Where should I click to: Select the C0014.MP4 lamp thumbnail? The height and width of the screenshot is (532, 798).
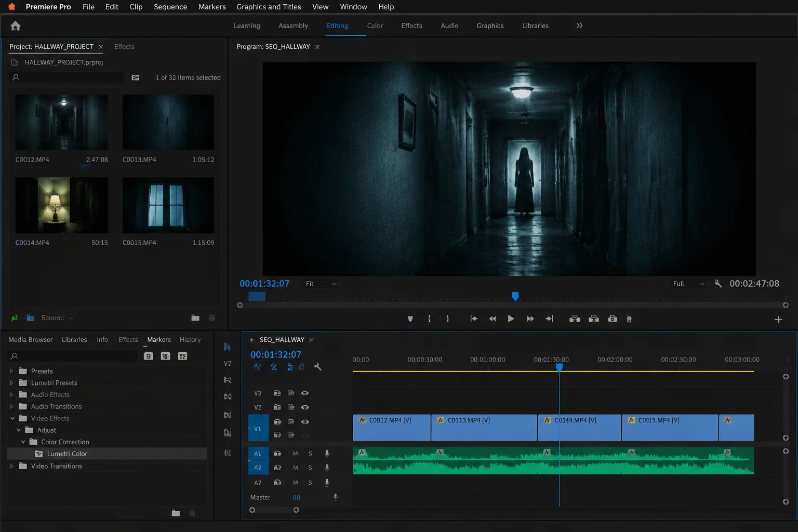tap(62, 205)
